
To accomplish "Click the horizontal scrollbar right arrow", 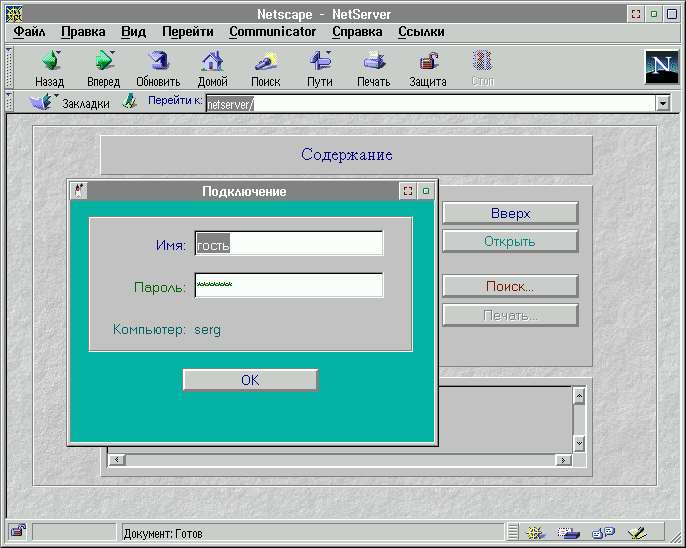I will [565, 460].
